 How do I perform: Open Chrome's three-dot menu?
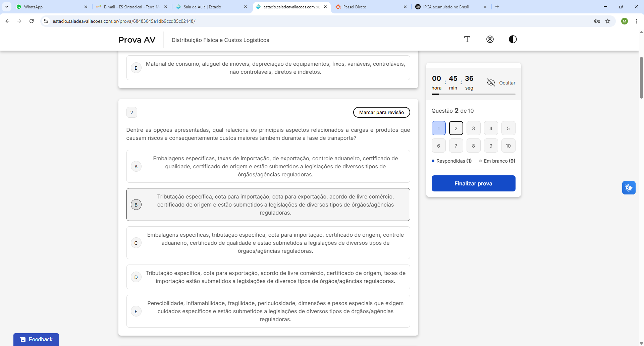636,21
